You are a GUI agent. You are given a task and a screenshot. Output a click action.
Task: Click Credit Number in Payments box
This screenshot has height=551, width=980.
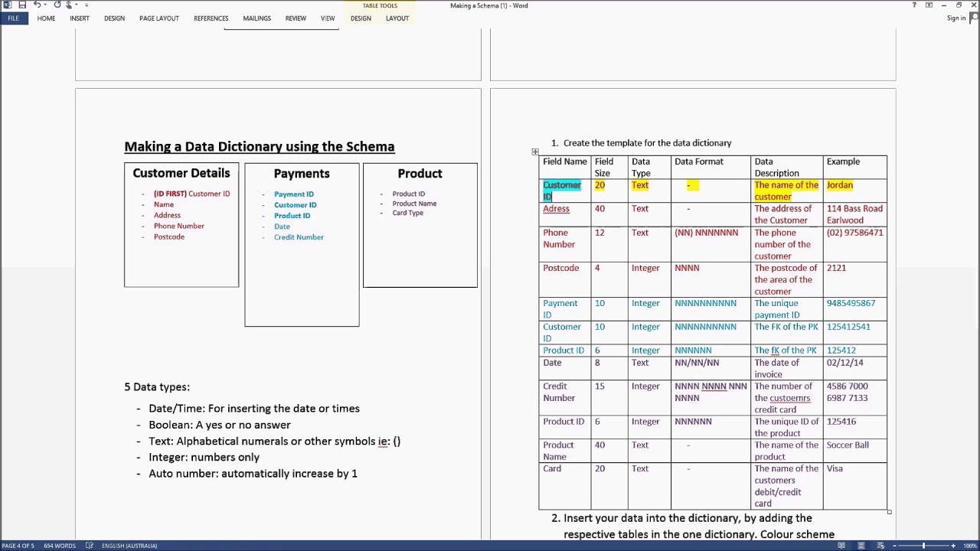point(299,237)
